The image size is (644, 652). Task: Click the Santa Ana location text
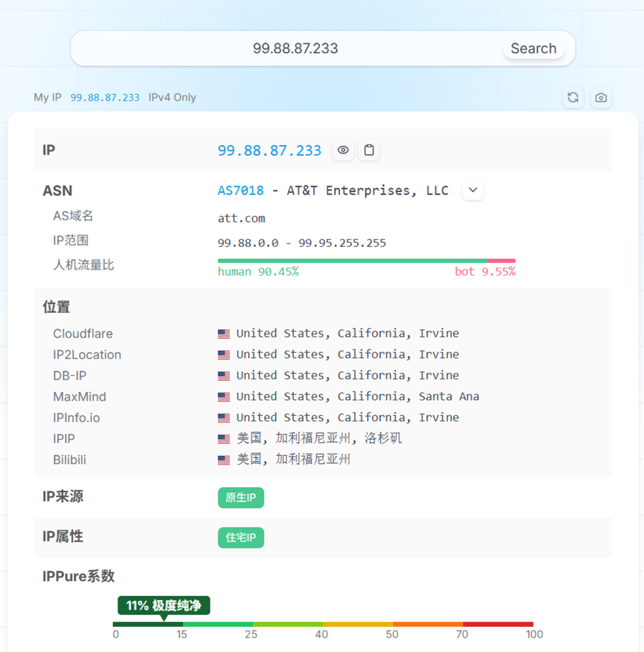click(x=449, y=396)
